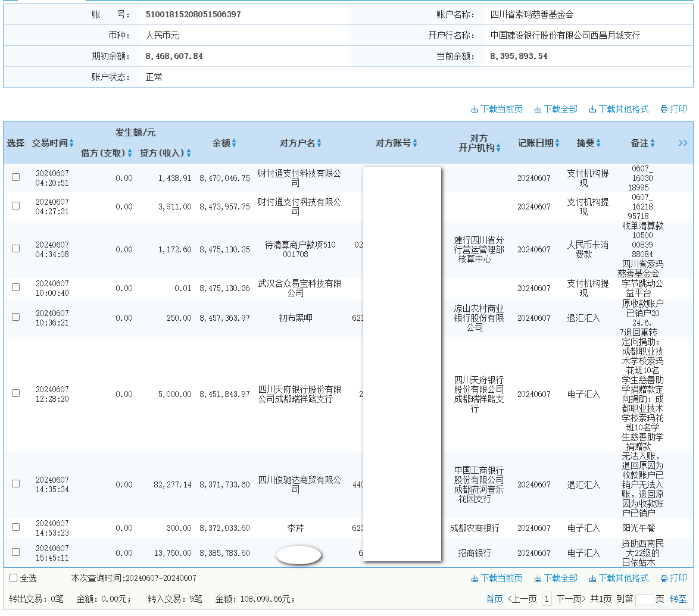Sort by 记账日期 column arrows
The width and height of the screenshot is (699, 616).
[x=557, y=143]
